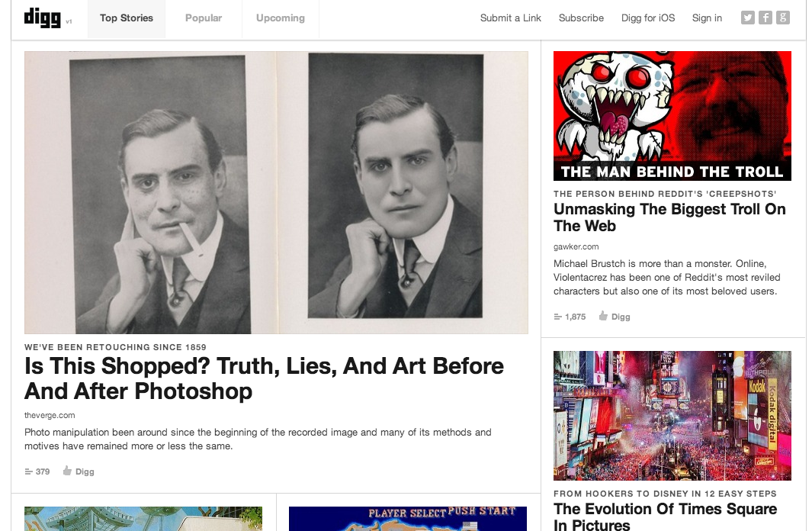The height and width of the screenshot is (531, 812).
Task: Open Digg's Twitter page icon
Action: point(747,18)
